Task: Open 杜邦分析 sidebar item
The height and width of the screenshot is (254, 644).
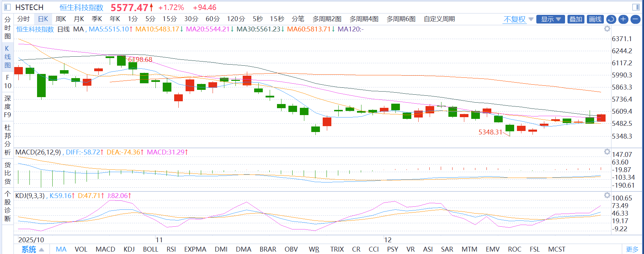Action: [x=8, y=140]
